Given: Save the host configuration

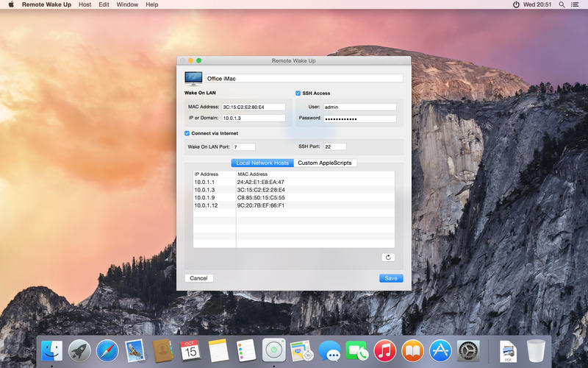Looking at the screenshot, I should click(391, 278).
